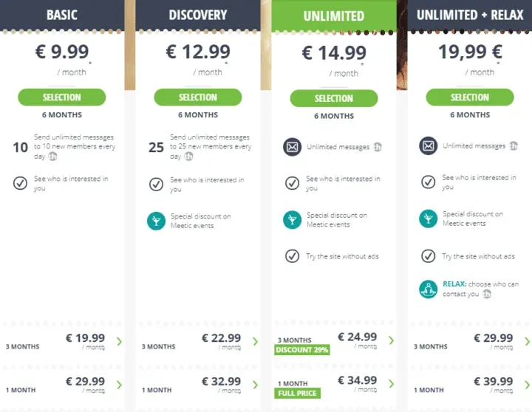Click Basic plan's 'See who is interested' checkmark
This screenshot has width=532, height=412.
tap(20, 183)
